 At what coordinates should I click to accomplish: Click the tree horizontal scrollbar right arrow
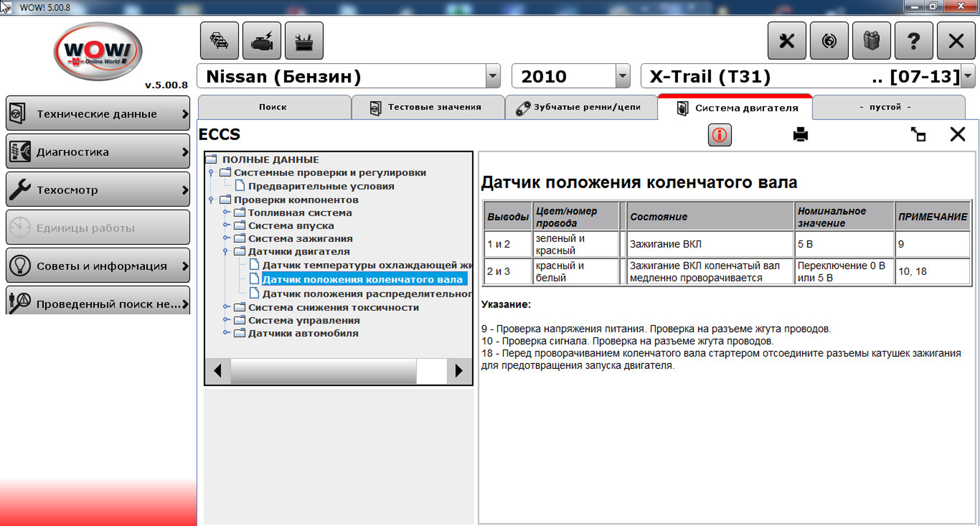click(458, 371)
